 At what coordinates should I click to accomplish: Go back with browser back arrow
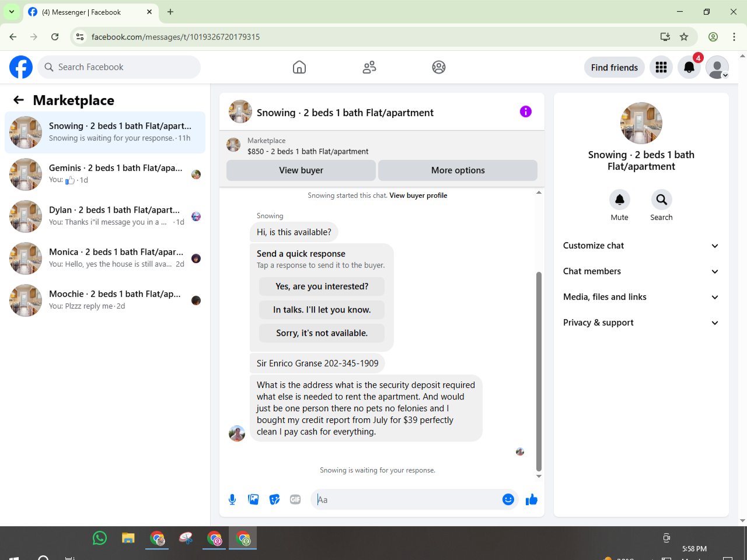[x=13, y=37]
